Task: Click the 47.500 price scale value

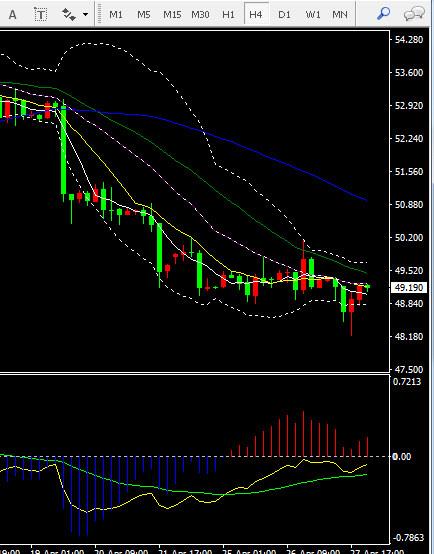Action: pos(409,370)
